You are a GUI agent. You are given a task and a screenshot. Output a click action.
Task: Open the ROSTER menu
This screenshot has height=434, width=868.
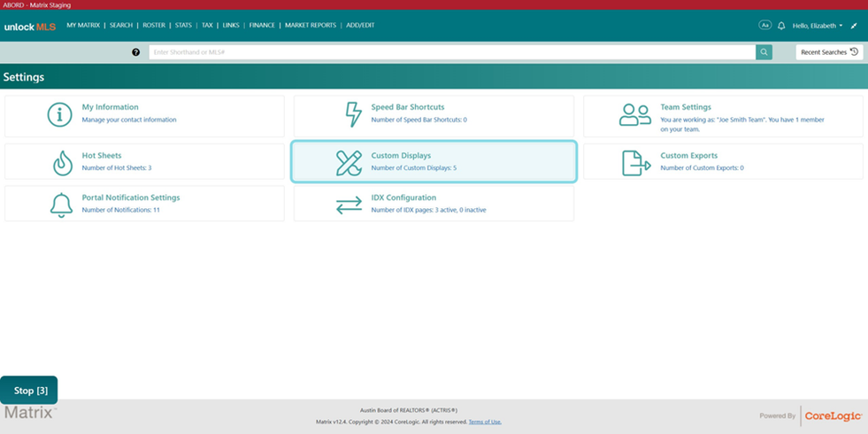tap(154, 25)
